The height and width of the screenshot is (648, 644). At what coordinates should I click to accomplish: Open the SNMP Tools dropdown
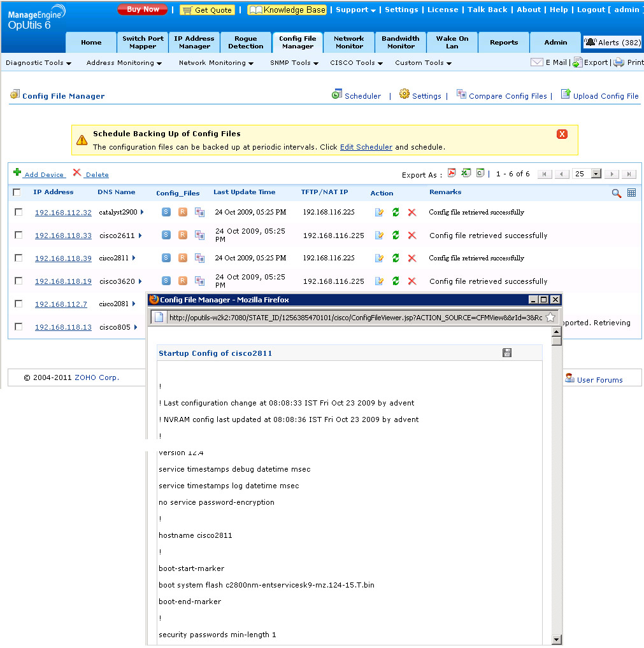click(x=294, y=63)
